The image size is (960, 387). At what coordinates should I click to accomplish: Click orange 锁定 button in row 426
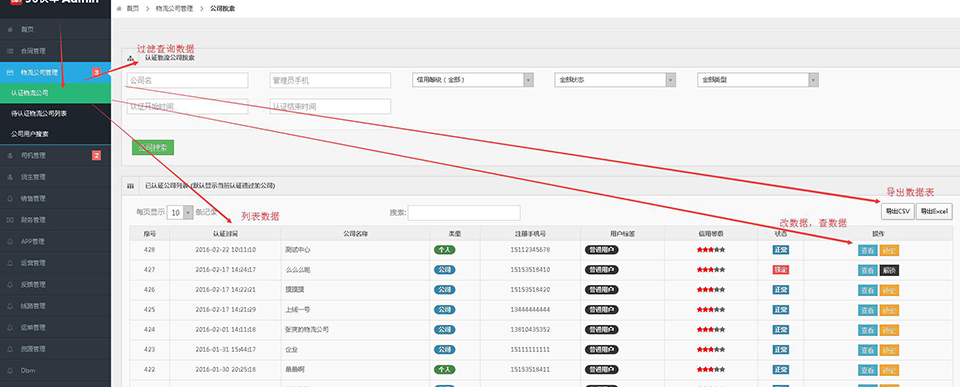(889, 290)
